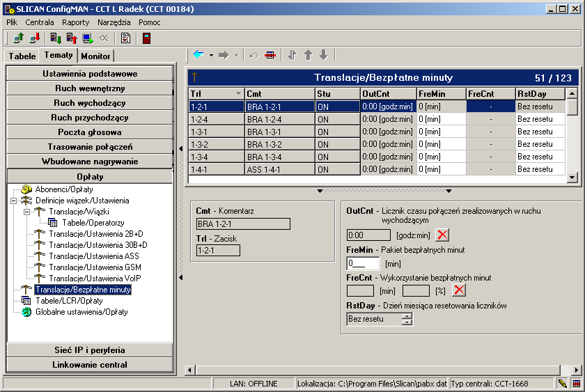Clear FreCnt usage with red X
The image size is (585, 392).
click(459, 290)
